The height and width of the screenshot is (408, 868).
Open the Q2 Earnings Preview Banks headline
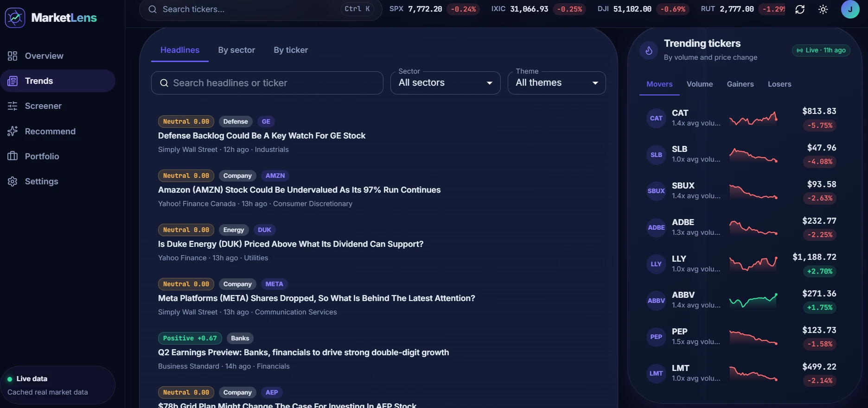303,352
